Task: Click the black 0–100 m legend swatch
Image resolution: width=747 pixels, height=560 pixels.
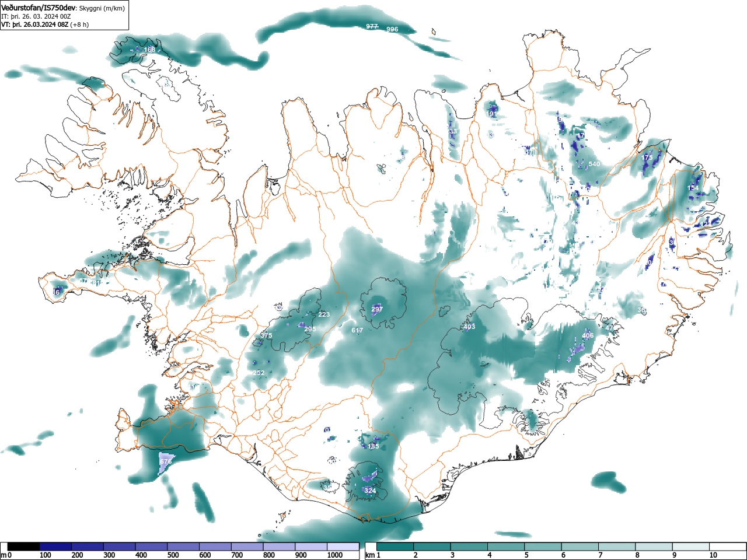Action: pyautogui.click(x=24, y=547)
